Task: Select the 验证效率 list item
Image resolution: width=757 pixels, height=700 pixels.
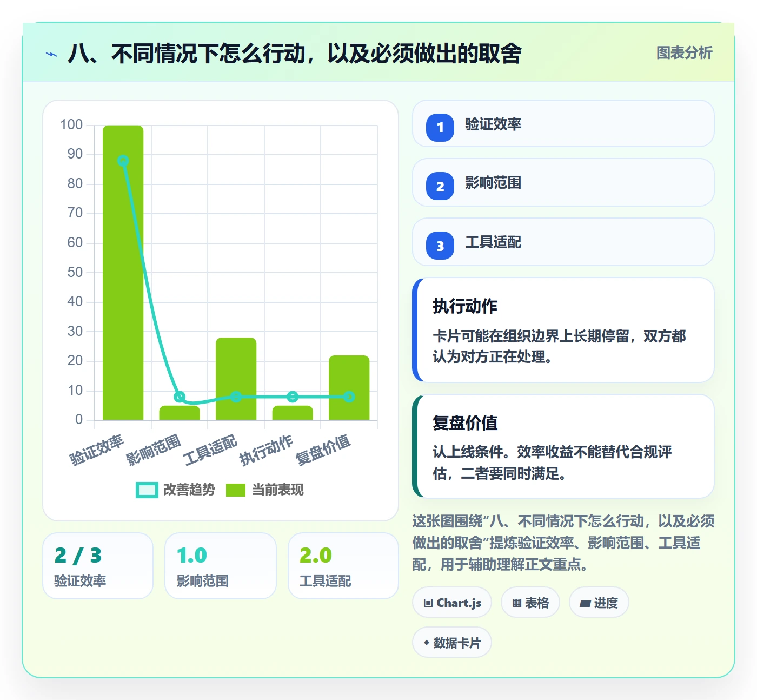Action: point(563,123)
